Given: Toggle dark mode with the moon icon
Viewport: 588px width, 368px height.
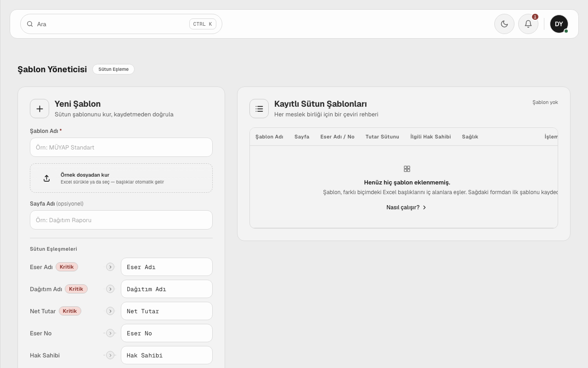Looking at the screenshot, I should coord(504,24).
